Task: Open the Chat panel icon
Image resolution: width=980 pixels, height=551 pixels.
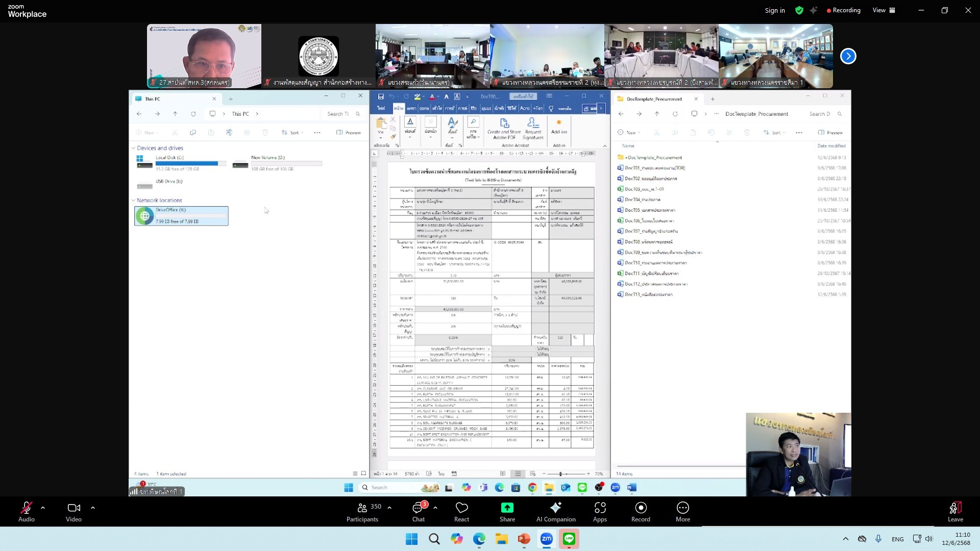Action: pyautogui.click(x=418, y=508)
